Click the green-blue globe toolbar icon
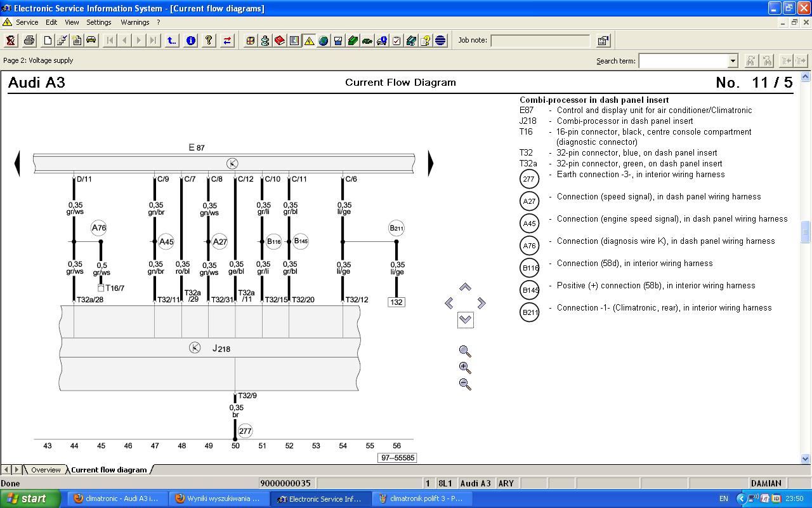The image size is (812, 508). point(324,41)
